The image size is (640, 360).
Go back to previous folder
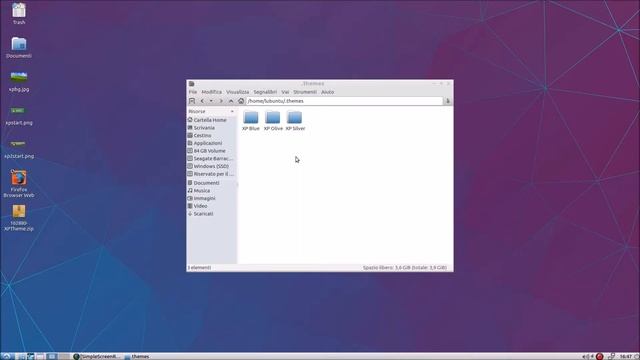coord(202,101)
